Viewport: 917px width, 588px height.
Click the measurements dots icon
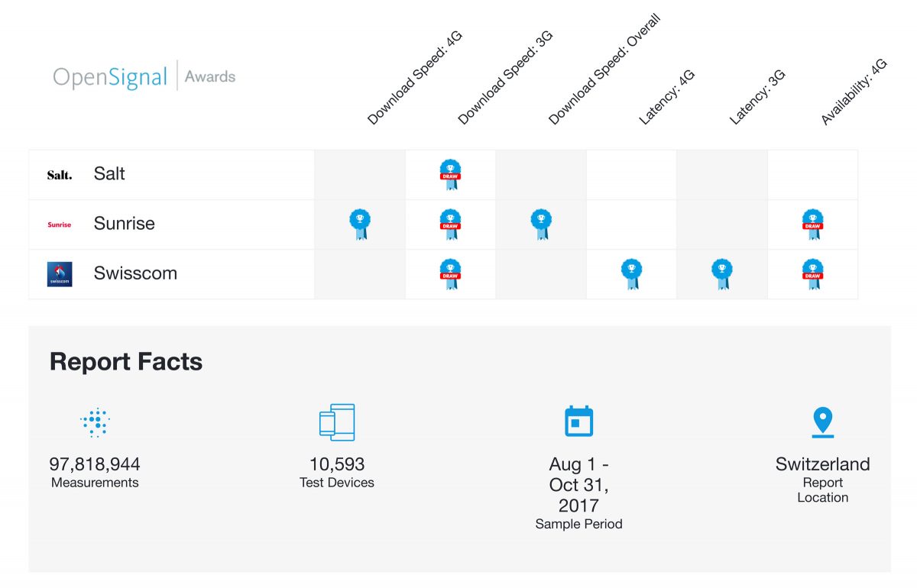click(95, 422)
